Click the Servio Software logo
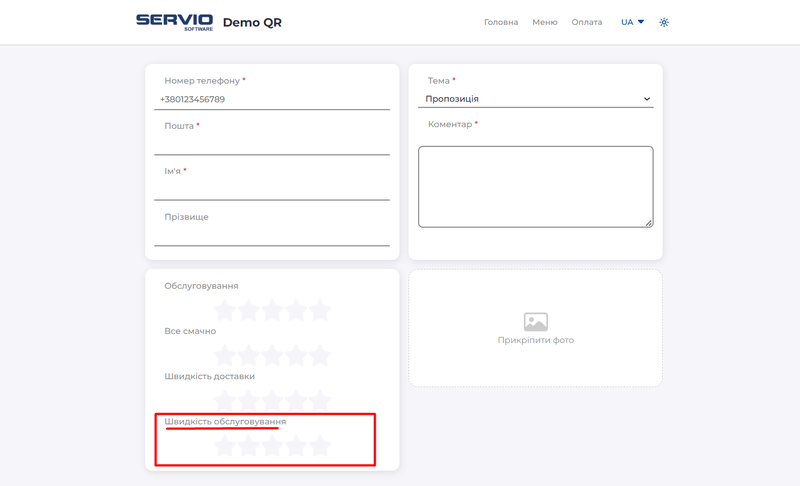Viewport: 800px width, 486px height. coord(174,22)
